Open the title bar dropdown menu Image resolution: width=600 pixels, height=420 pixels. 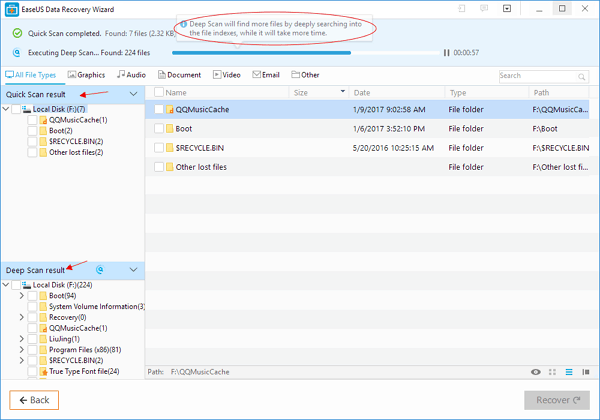[x=505, y=8]
